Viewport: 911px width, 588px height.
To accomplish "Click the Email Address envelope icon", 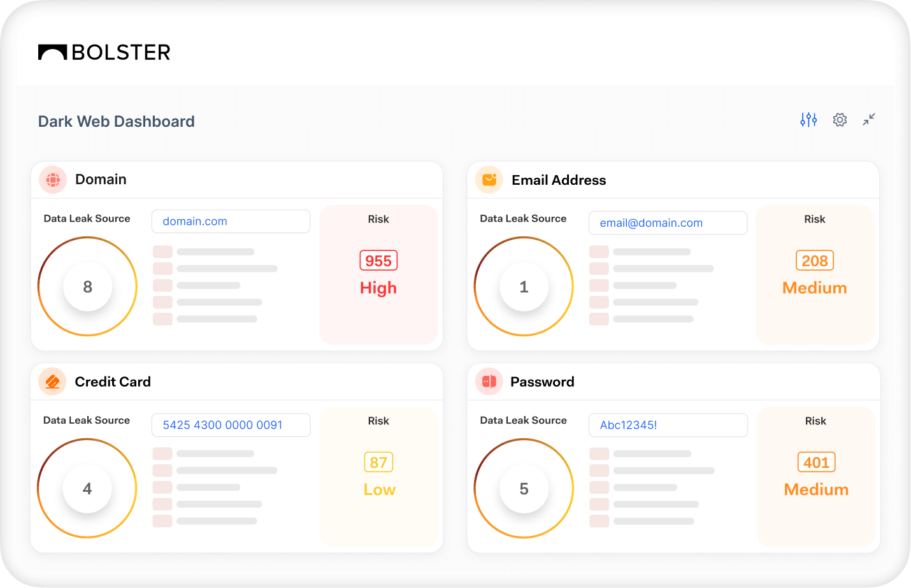I will click(489, 180).
